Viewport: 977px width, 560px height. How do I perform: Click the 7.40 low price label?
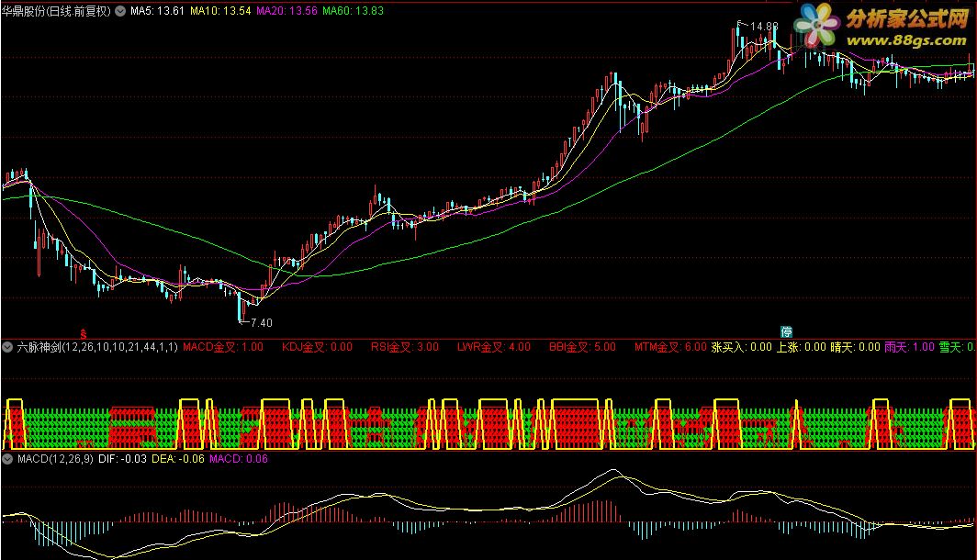pyautogui.click(x=262, y=322)
